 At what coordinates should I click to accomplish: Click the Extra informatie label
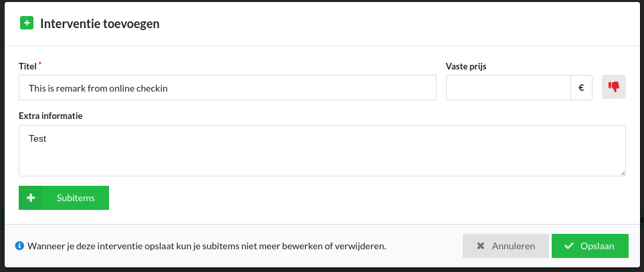[x=51, y=116]
